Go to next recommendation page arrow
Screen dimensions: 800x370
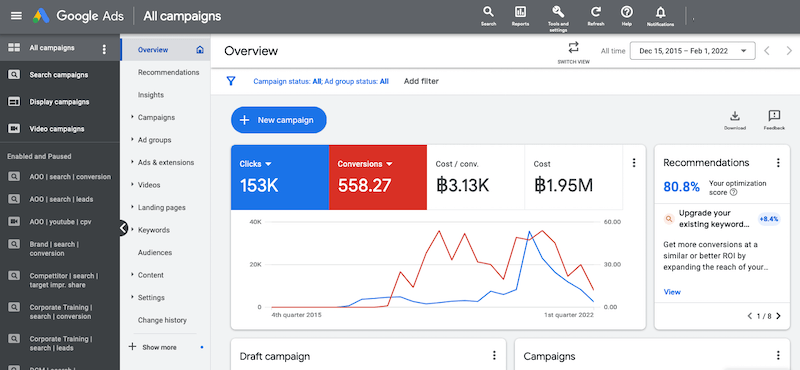click(x=779, y=316)
